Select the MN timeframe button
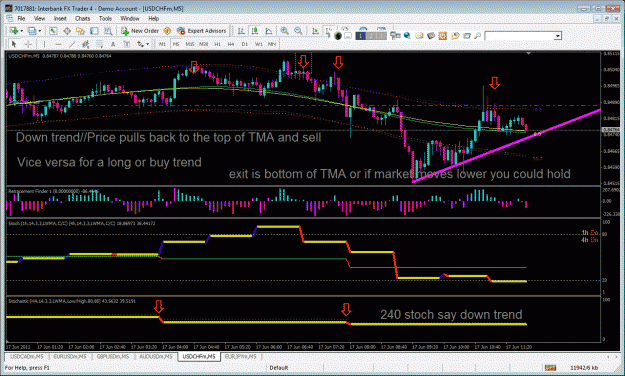 tap(272, 44)
